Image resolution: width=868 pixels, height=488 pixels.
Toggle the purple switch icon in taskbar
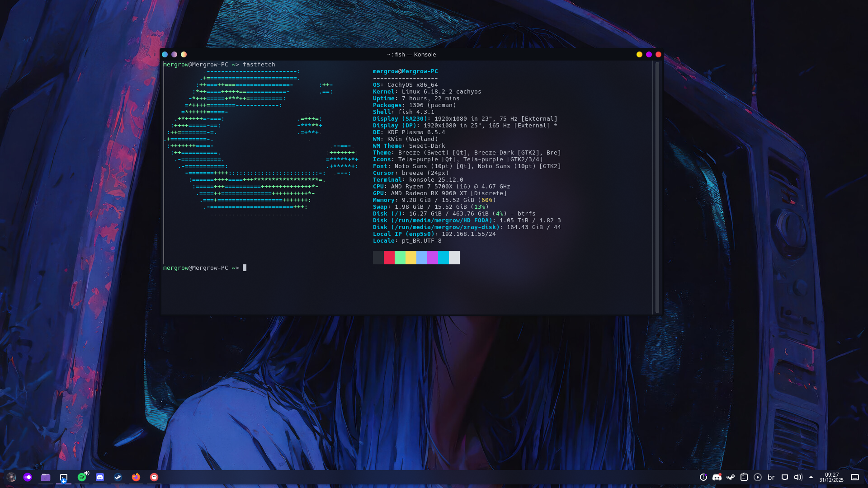point(28,477)
